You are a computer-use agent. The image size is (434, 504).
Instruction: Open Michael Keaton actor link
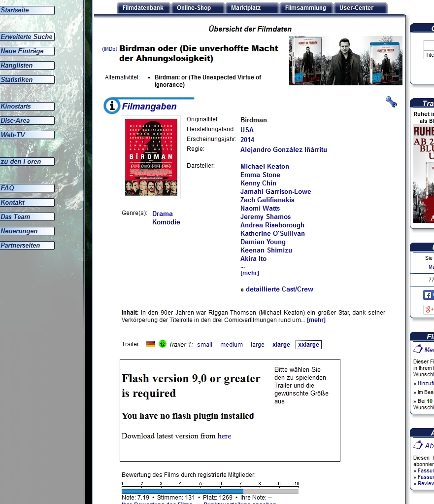265,167
